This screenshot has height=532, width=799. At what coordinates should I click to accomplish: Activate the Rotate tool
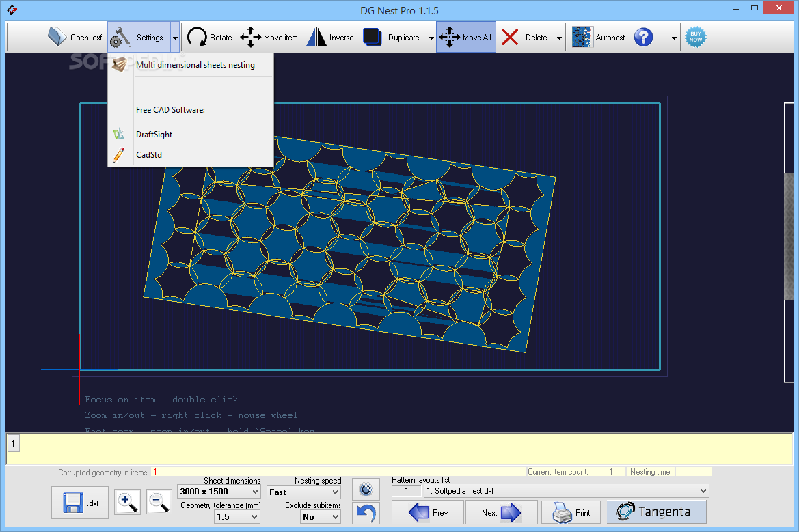pyautogui.click(x=209, y=37)
